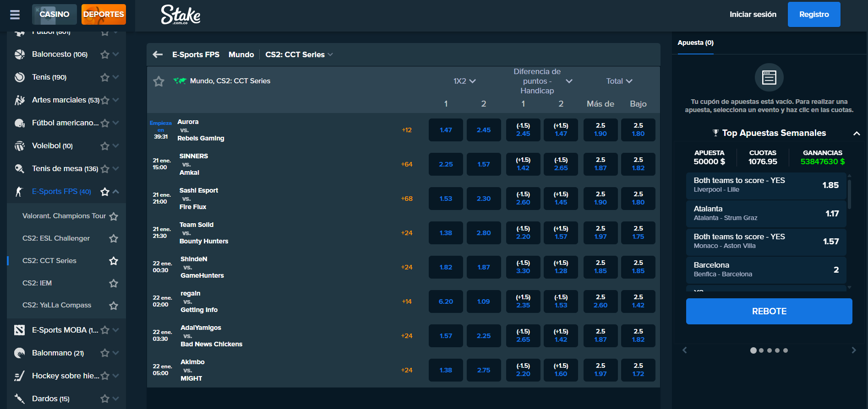
Task: Click the Tenis sport icon
Action: [20, 77]
